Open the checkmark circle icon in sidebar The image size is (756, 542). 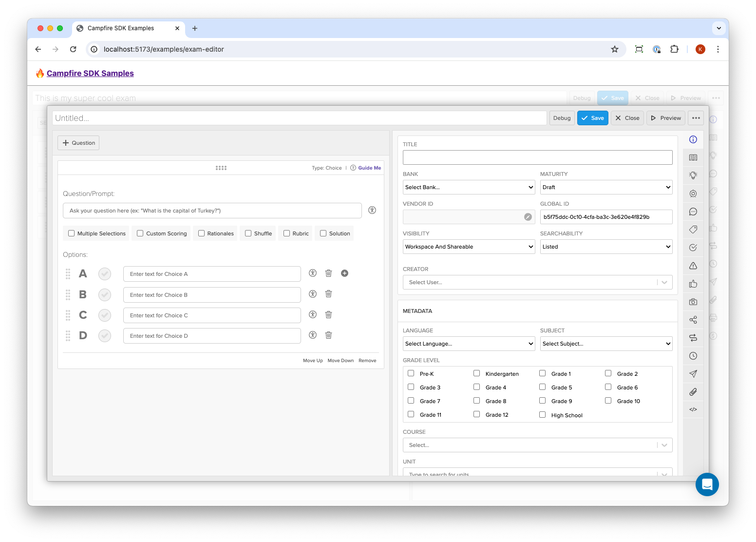(x=693, y=248)
